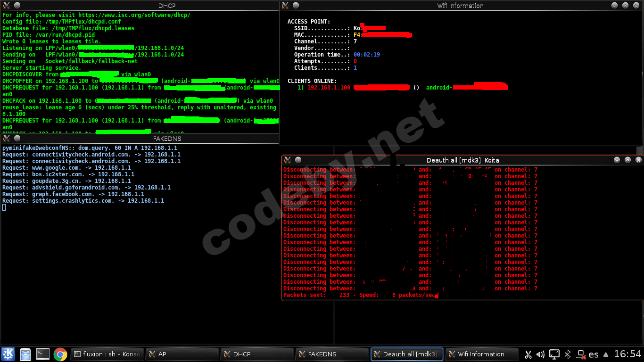Click the 'ACCESS POINT:' heading
This screenshot has height=362, width=644.
coord(309,22)
